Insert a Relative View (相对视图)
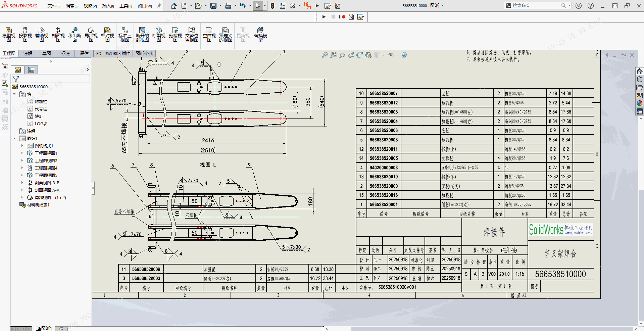Viewport: 644px width, 331px height. (x=107, y=34)
